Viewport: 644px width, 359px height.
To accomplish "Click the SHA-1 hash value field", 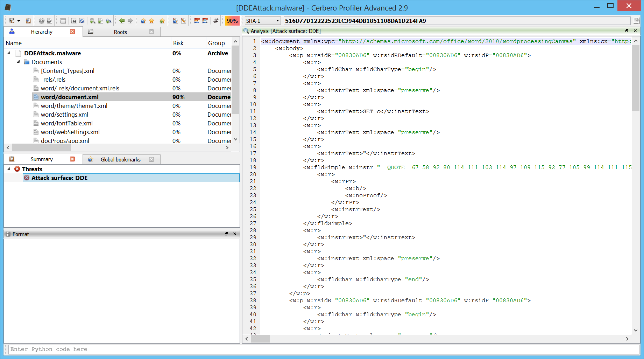I will [x=457, y=21].
